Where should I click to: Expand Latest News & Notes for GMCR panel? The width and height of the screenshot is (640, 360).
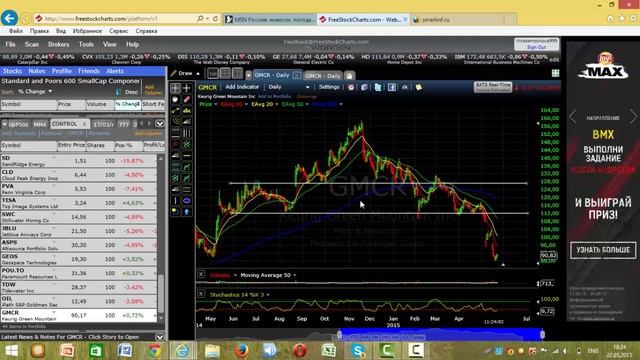[x=160, y=337]
